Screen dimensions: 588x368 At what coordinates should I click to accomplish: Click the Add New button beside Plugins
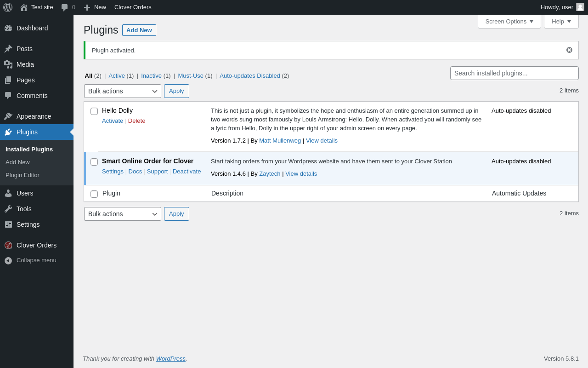coord(139,30)
